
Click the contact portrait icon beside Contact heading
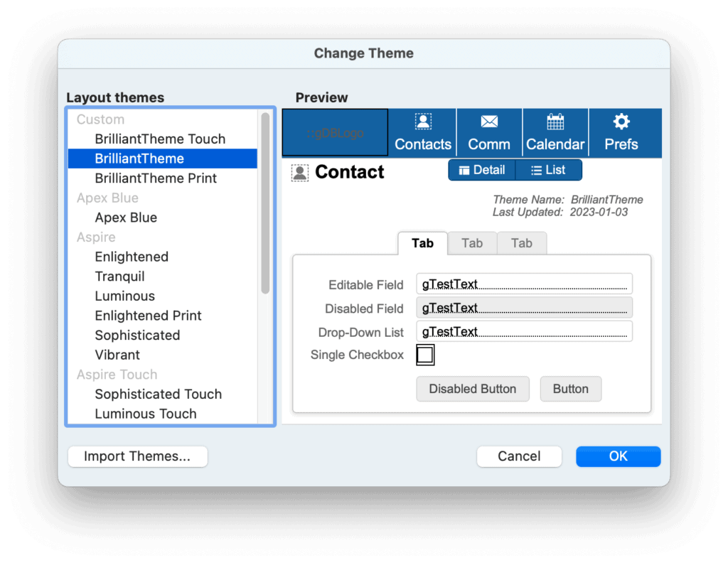(300, 173)
